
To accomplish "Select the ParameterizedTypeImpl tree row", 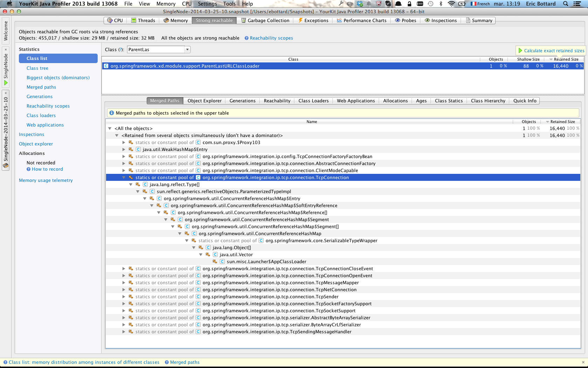I will click(343, 192).
